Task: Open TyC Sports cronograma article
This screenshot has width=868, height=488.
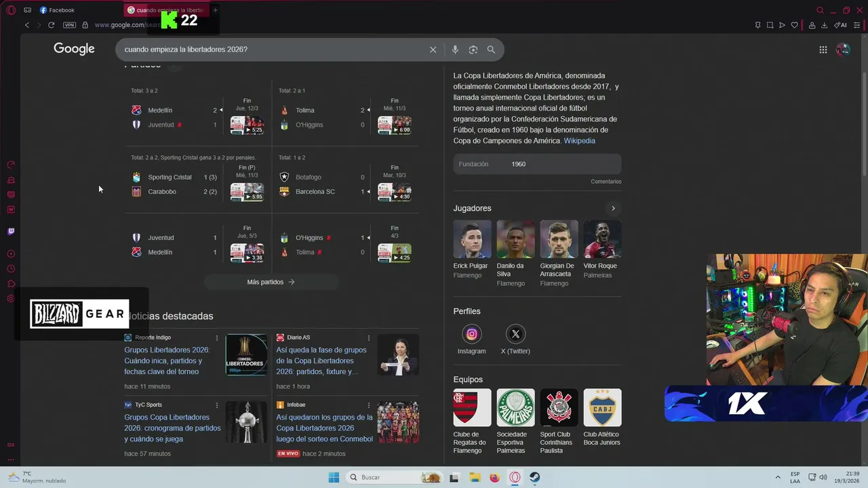Action: point(172,428)
